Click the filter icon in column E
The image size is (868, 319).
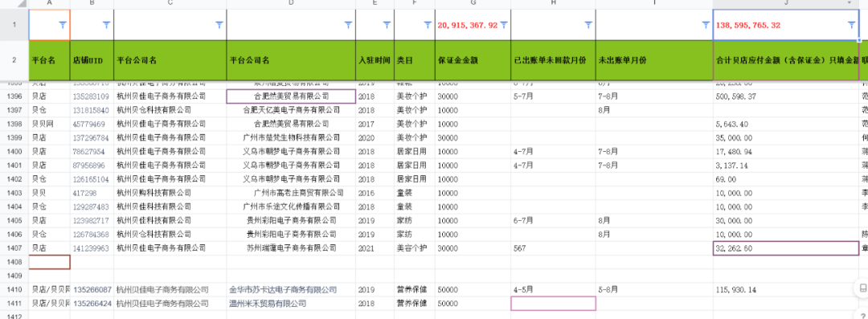(387, 25)
